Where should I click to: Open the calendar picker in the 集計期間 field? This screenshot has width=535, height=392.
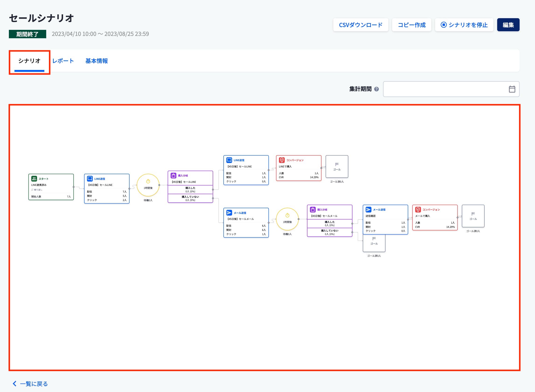(x=512, y=89)
